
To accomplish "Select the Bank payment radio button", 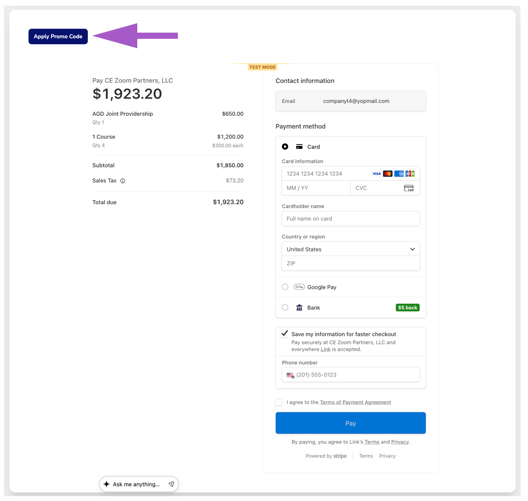I will 285,308.
